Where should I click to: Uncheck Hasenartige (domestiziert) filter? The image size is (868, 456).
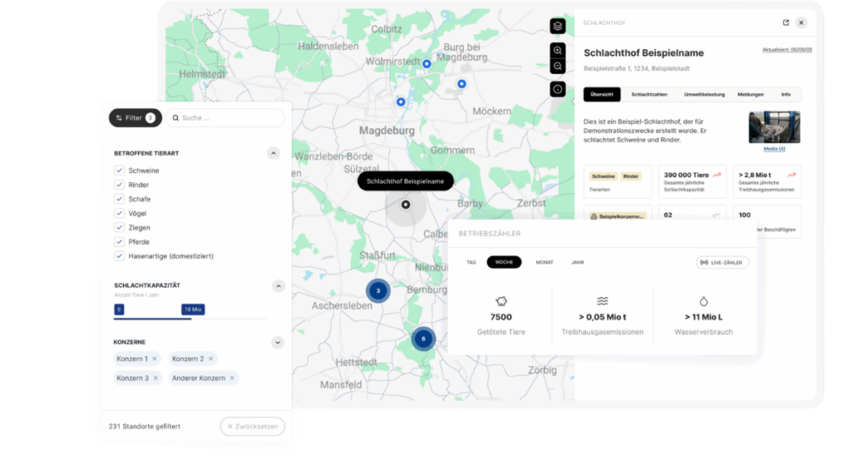pos(120,256)
